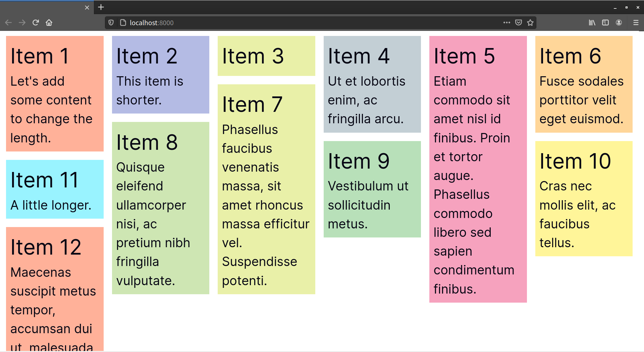Viewport: 644px width, 352px height.
Task: Toggle the bookmark star for this page
Action: [530, 23]
